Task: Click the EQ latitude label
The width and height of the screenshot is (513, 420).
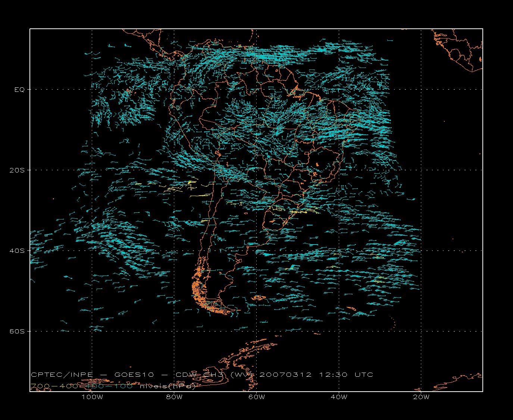Action: [x=19, y=90]
